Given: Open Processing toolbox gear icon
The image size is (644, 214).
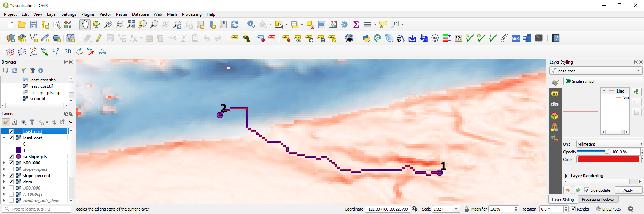Looking at the screenshot, I should coord(345,24).
